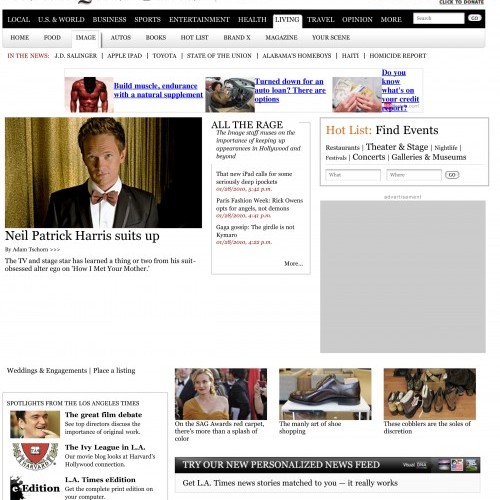Click the credit report ad thumbnail
Screen dimensions: 500x500
tap(357, 95)
